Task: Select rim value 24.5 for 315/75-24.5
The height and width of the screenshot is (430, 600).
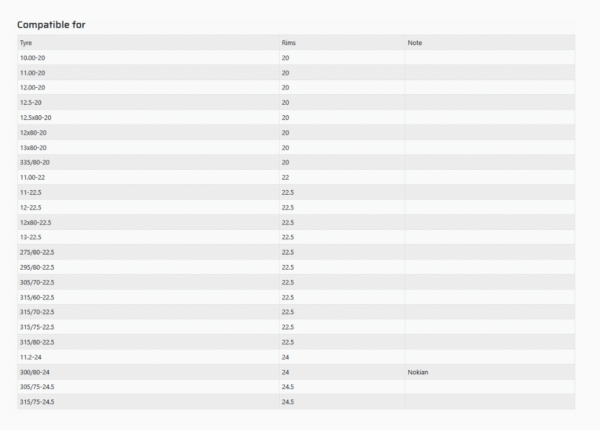Action: pos(288,402)
